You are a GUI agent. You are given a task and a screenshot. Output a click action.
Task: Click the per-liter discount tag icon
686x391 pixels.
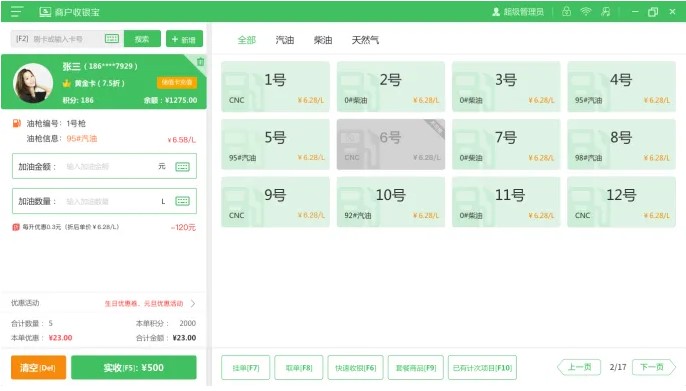point(16,227)
